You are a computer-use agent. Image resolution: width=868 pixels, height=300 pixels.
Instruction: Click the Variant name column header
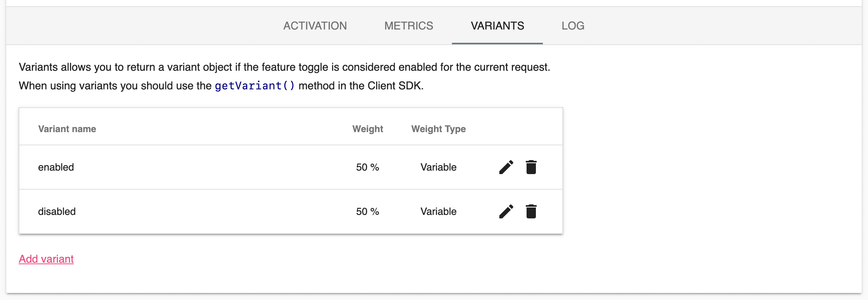(67, 129)
